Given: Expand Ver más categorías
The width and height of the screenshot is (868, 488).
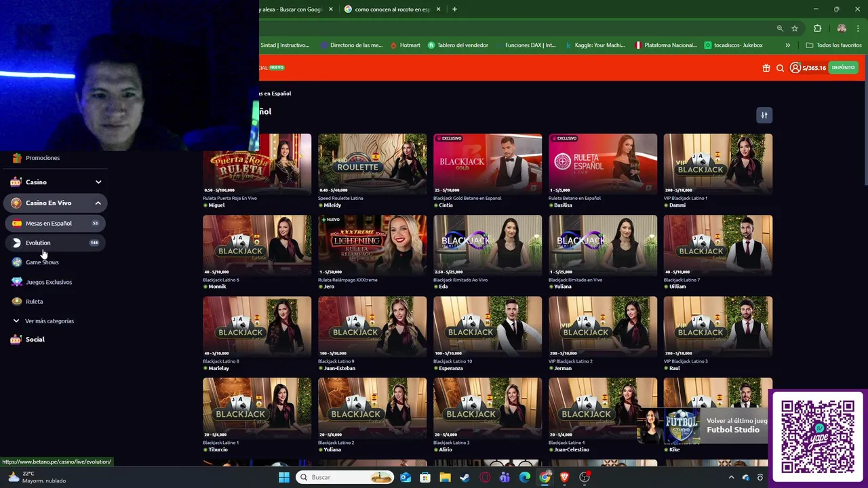Looking at the screenshot, I should (49, 321).
